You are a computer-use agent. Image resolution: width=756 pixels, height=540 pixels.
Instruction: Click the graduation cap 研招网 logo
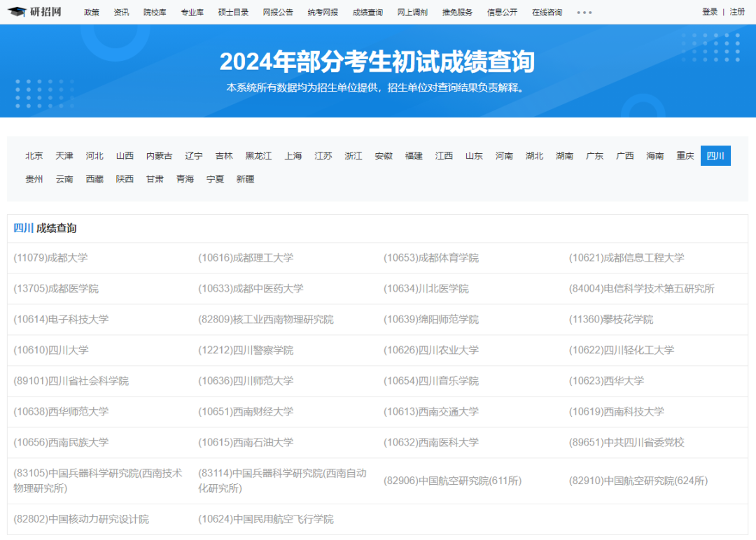(35, 11)
